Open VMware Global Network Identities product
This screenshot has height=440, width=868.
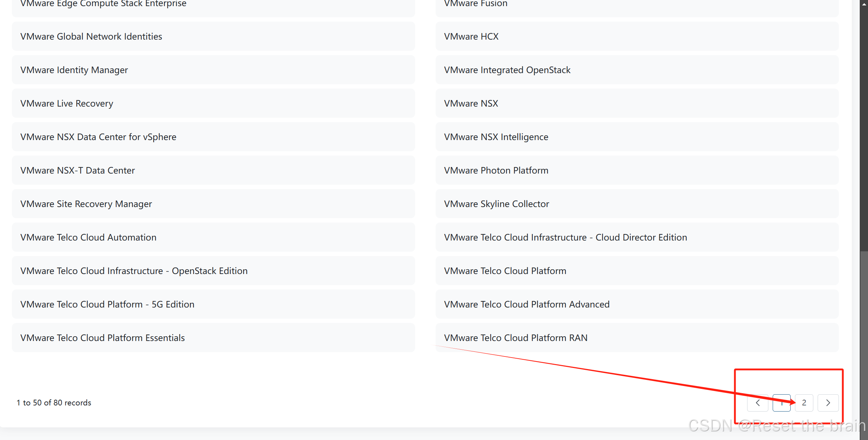click(x=91, y=36)
